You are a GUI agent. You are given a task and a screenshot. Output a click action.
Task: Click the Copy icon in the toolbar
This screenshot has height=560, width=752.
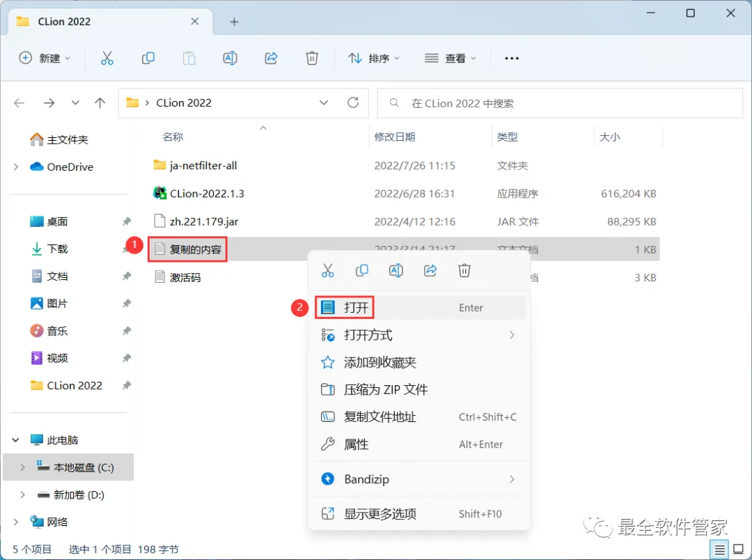[148, 58]
